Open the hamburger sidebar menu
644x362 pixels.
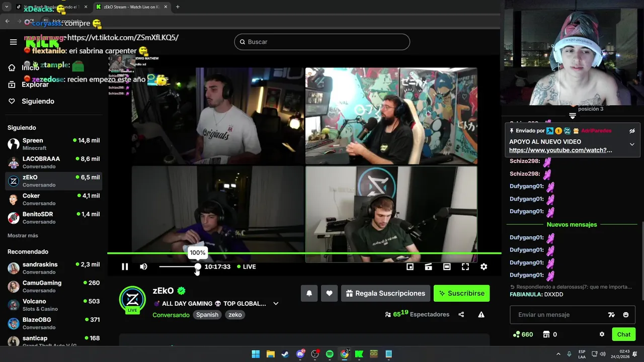(x=14, y=42)
